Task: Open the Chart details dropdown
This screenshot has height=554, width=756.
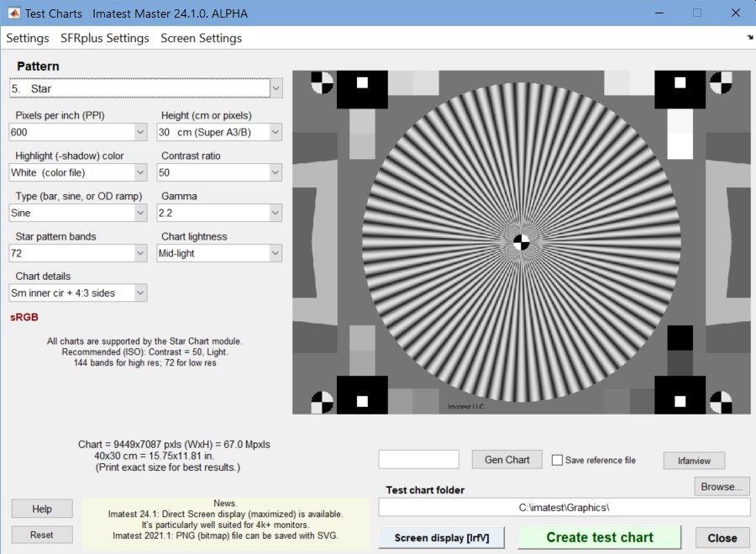Action: (78, 293)
